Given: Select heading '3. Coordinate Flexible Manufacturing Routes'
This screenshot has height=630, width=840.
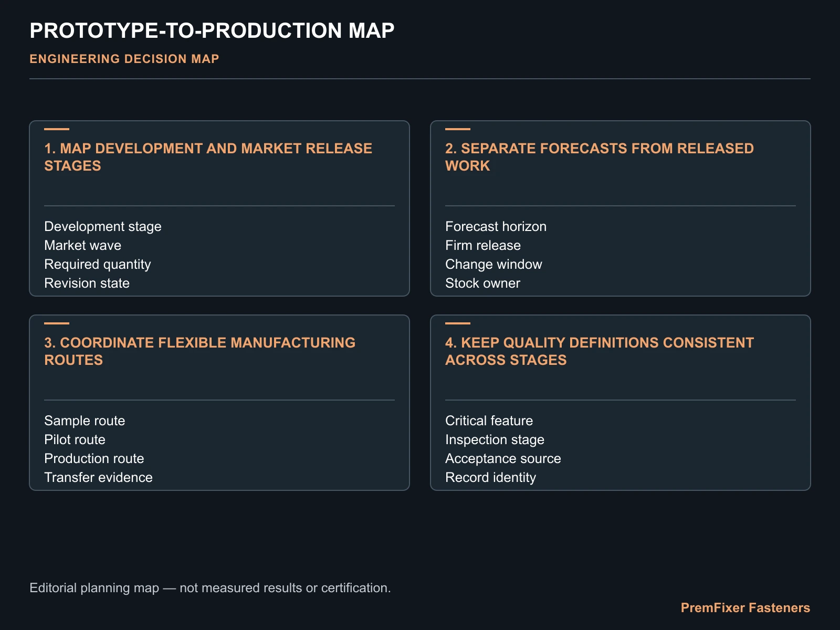Looking at the screenshot, I should click(x=200, y=351).
